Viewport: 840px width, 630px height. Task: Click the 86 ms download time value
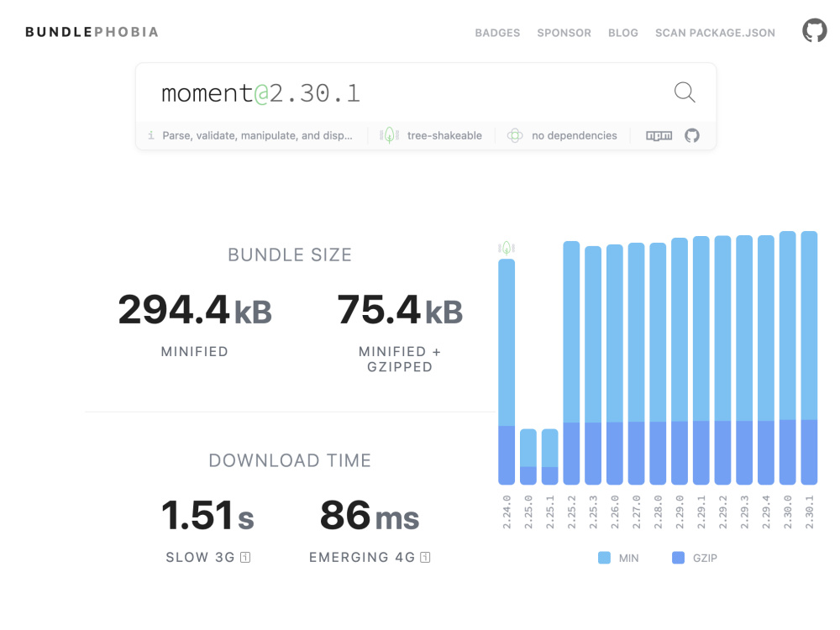pyautogui.click(x=370, y=516)
